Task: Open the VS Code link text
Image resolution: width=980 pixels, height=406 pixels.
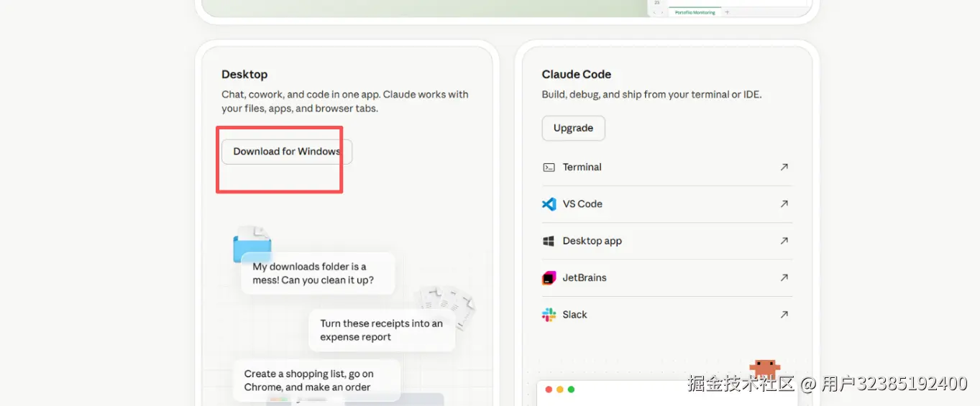Action: coord(582,204)
